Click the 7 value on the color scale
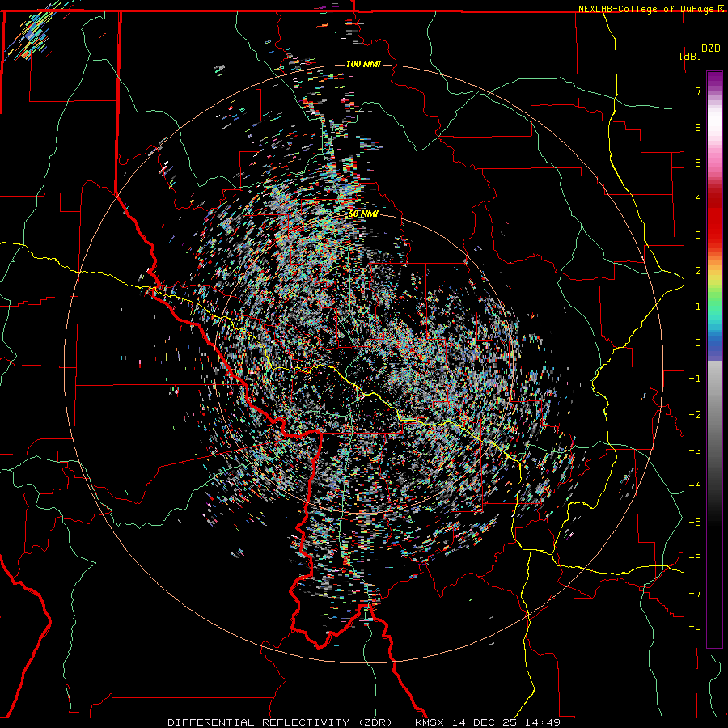728x728 pixels. pyautogui.click(x=698, y=91)
